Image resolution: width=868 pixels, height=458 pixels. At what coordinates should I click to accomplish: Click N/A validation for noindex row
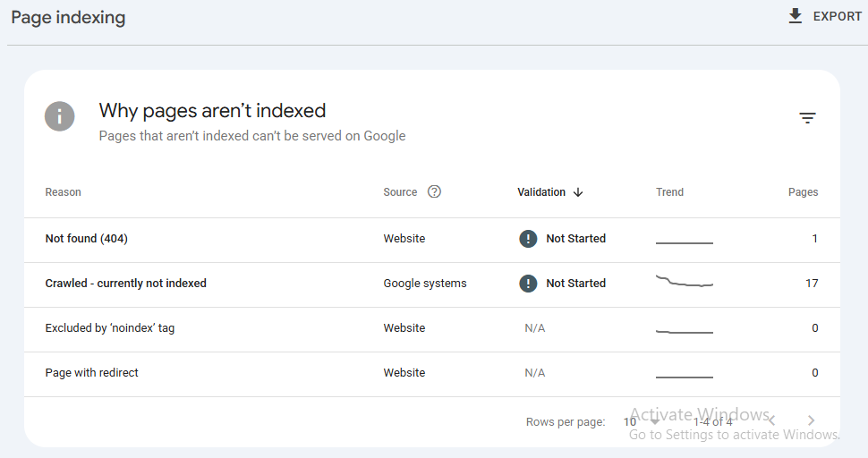point(535,328)
